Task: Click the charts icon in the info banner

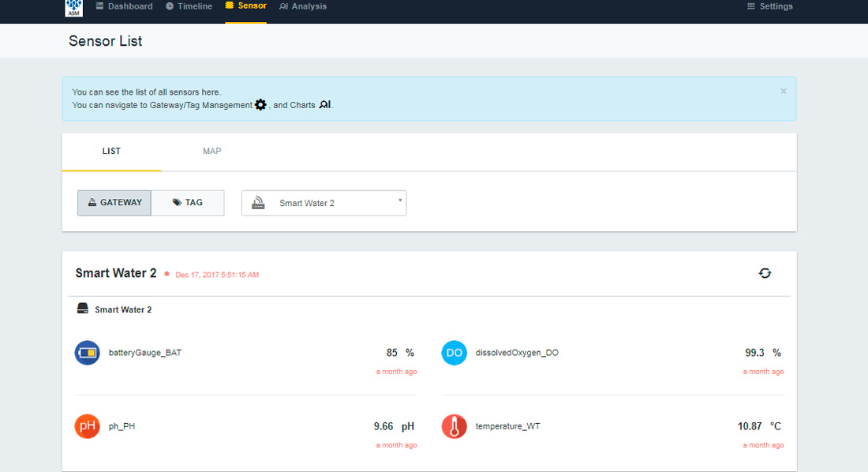Action: tap(325, 105)
